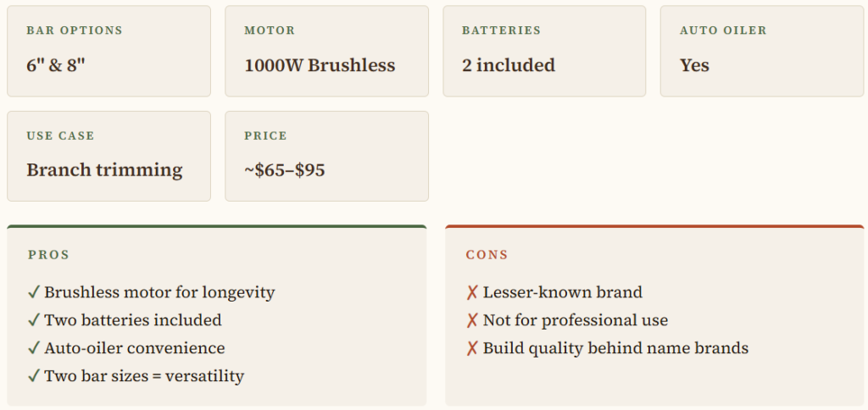Select the Use Case Branch trimming card
Screen dimensions: 868x410
(x=108, y=156)
